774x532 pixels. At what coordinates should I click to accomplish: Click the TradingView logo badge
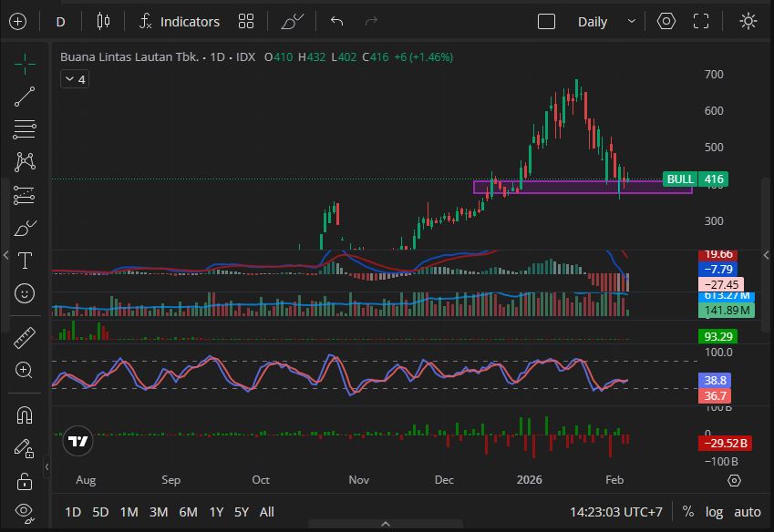tap(78, 441)
